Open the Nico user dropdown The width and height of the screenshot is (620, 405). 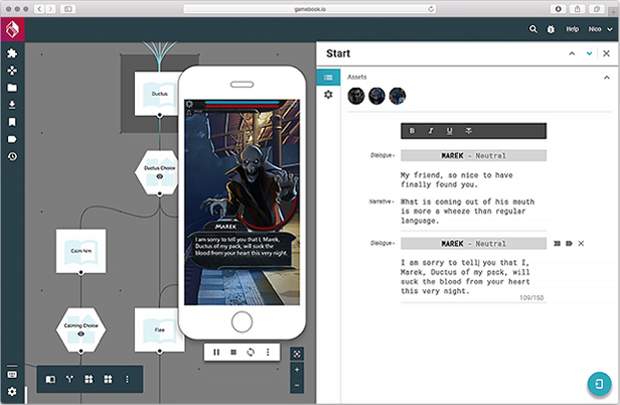[x=600, y=29]
